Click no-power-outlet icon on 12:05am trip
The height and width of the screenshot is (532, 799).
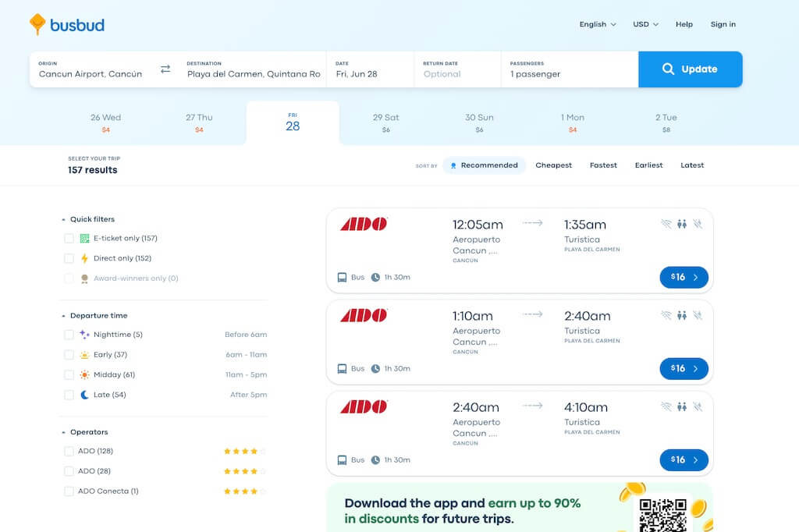(x=698, y=224)
